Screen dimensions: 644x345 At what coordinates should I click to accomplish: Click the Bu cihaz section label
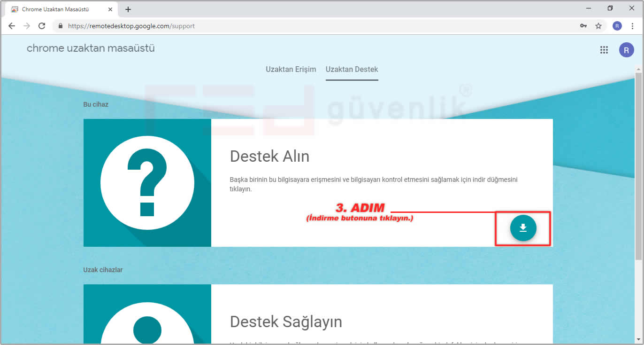[96, 104]
